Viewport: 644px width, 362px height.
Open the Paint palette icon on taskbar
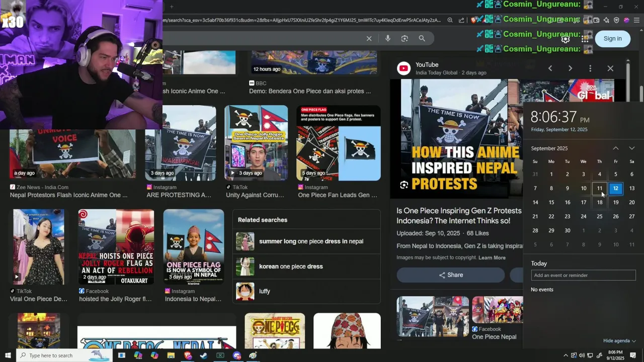click(x=253, y=355)
